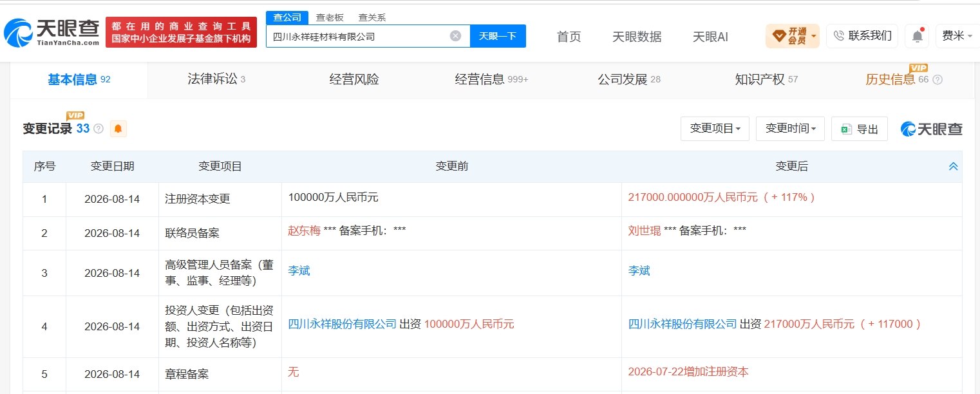Screen dimensions: 980x394
Task: Click the 2026-08-14 date in row 5
Action: click(112, 374)
